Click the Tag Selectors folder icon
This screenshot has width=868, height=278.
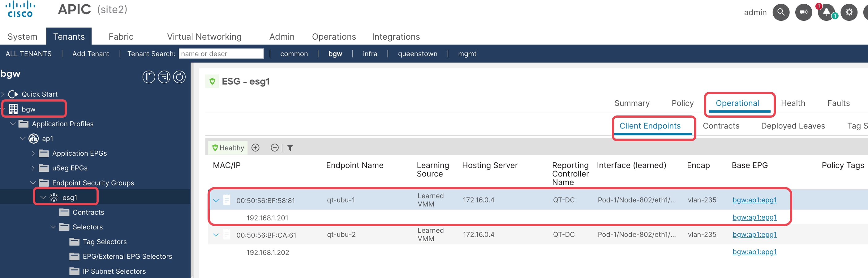tap(74, 241)
